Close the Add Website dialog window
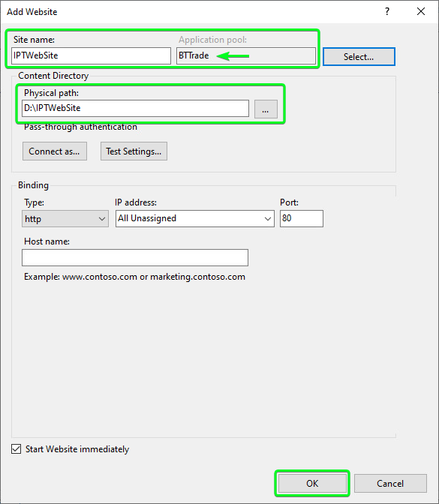The height and width of the screenshot is (504, 439). (421, 11)
